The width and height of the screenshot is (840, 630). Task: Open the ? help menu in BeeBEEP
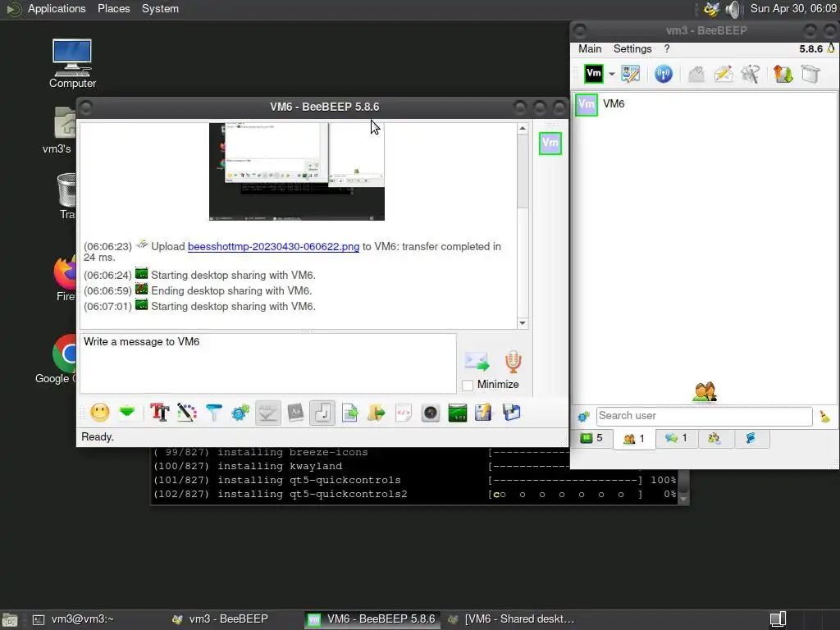coord(666,48)
